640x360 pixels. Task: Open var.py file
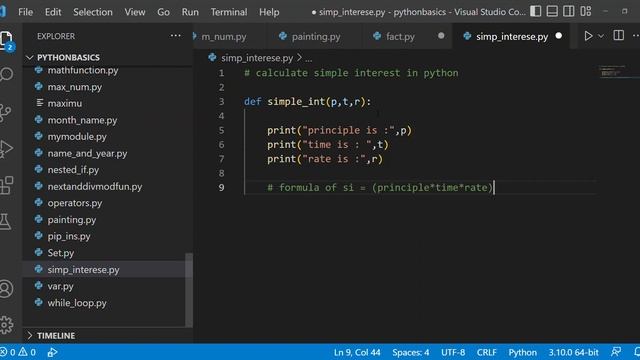(60, 286)
